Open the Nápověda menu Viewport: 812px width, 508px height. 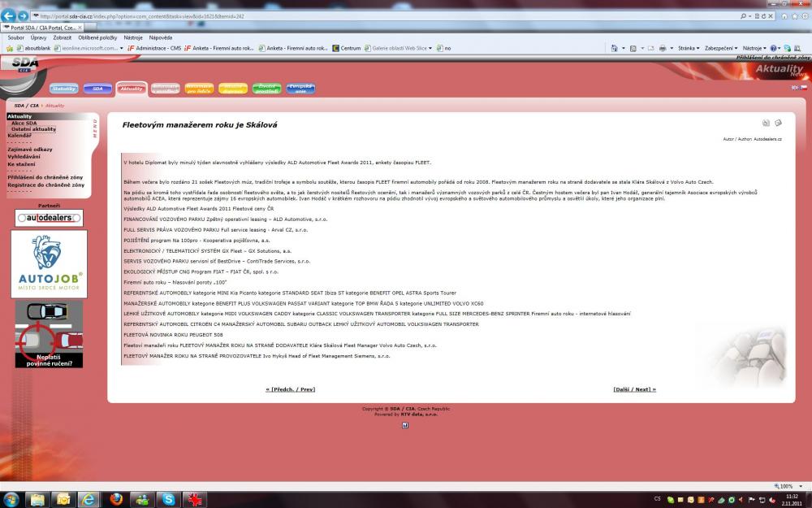pos(161,37)
